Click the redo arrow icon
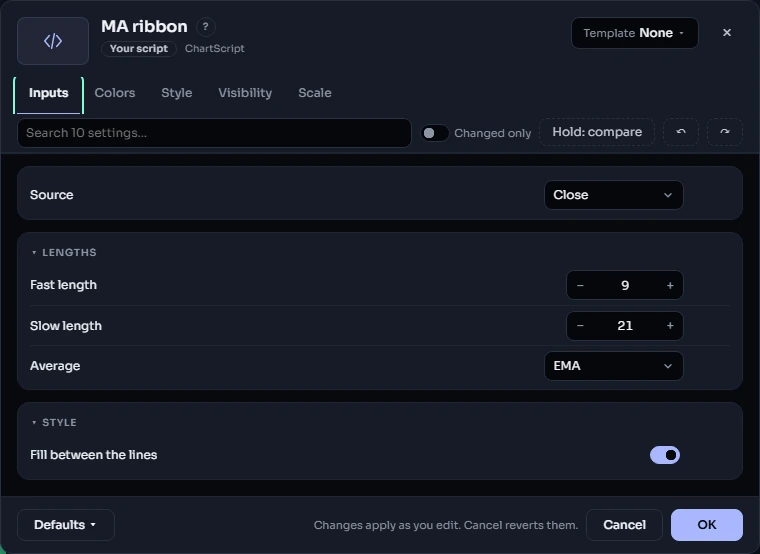This screenshot has width=760, height=554. (725, 132)
